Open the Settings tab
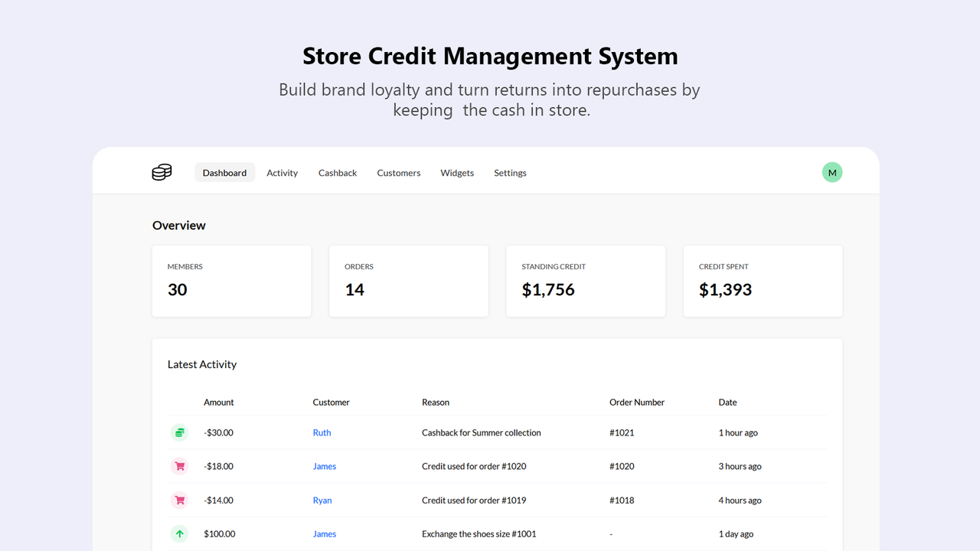Viewport: 980px width, 551px height. click(x=510, y=173)
